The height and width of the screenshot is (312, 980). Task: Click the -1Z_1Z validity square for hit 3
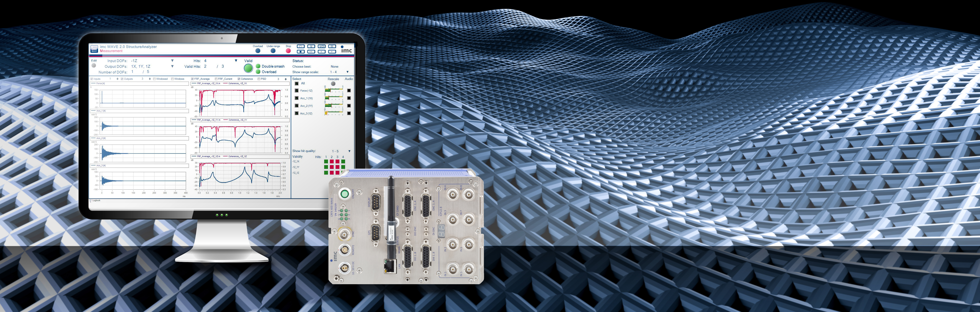click(x=337, y=173)
